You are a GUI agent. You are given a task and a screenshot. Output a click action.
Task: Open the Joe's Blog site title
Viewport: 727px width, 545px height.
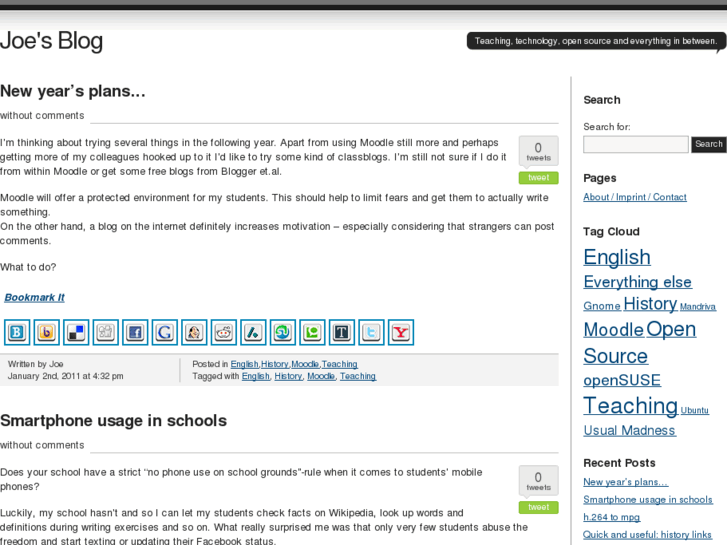pyautogui.click(x=51, y=41)
